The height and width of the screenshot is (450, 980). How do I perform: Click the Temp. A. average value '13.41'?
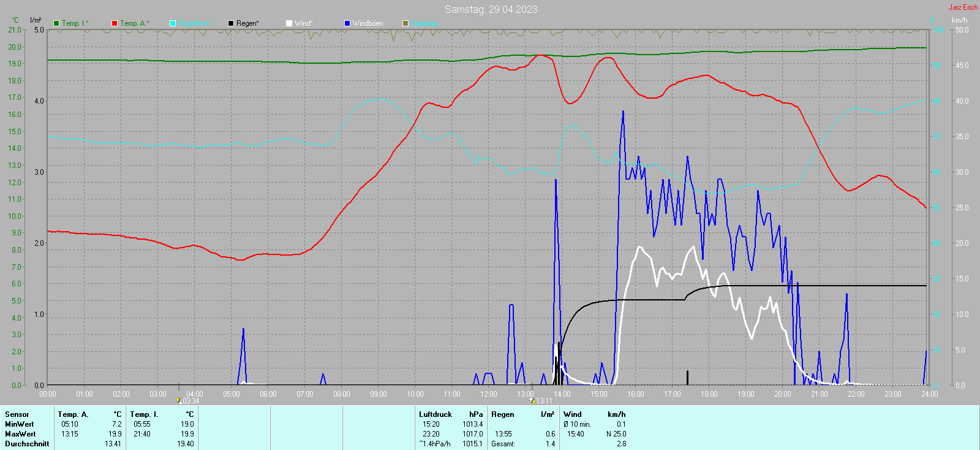click(113, 444)
